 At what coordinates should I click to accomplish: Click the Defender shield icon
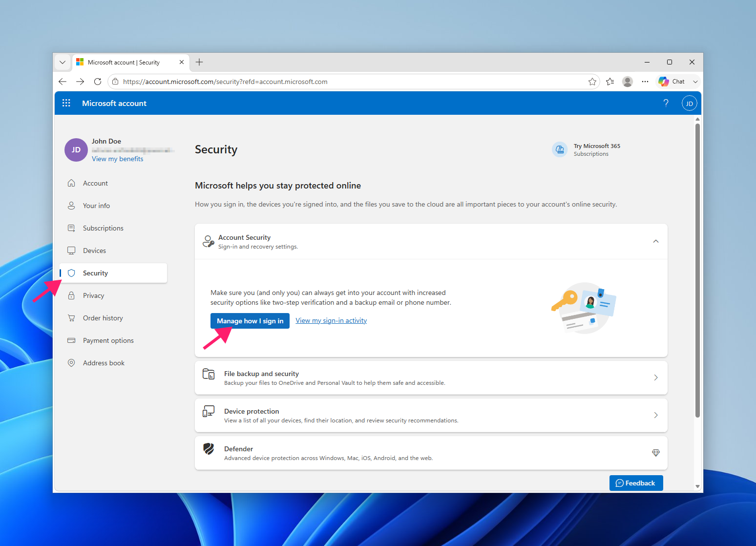209,449
